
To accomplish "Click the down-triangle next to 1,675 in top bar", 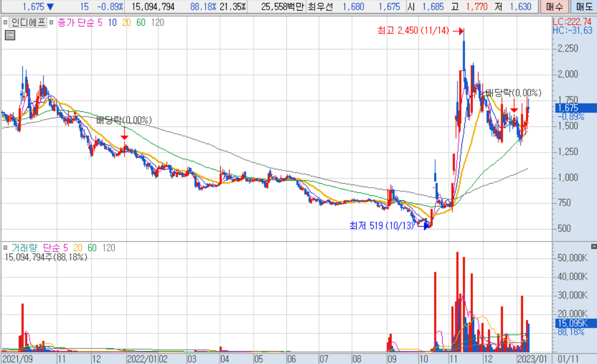I will pos(50,7).
